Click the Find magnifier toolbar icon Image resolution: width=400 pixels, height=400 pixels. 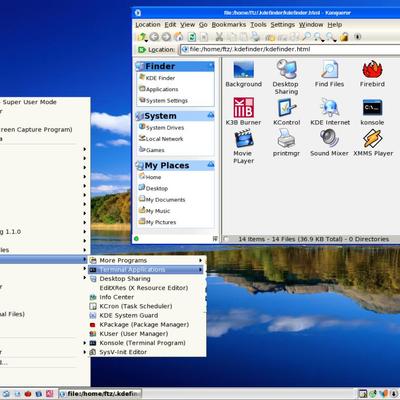[306, 36]
